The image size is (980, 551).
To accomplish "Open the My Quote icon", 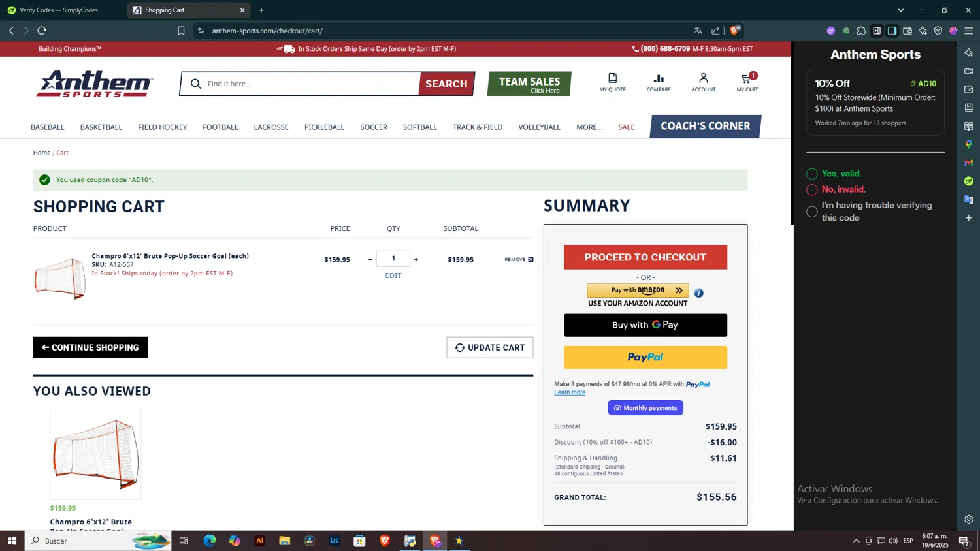I will [612, 82].
